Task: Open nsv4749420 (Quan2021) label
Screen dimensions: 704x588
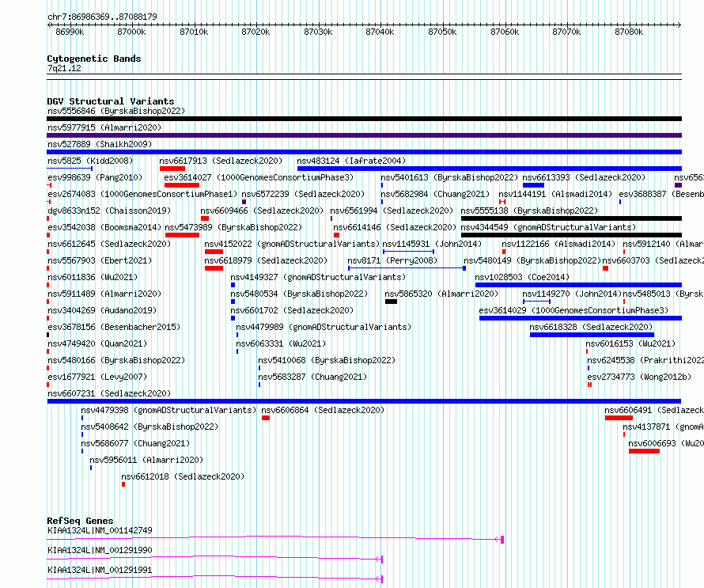Action: coord(97,343)
